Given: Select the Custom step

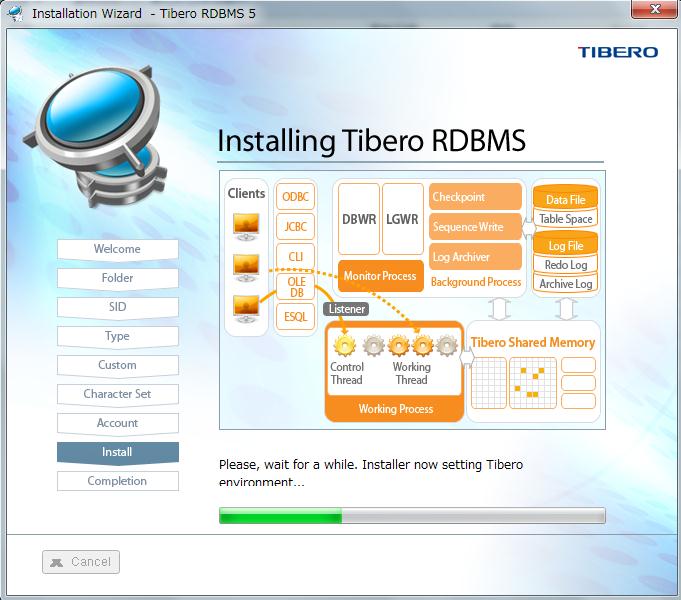Looking at the screenshot, I should click(x=117, y=365).
